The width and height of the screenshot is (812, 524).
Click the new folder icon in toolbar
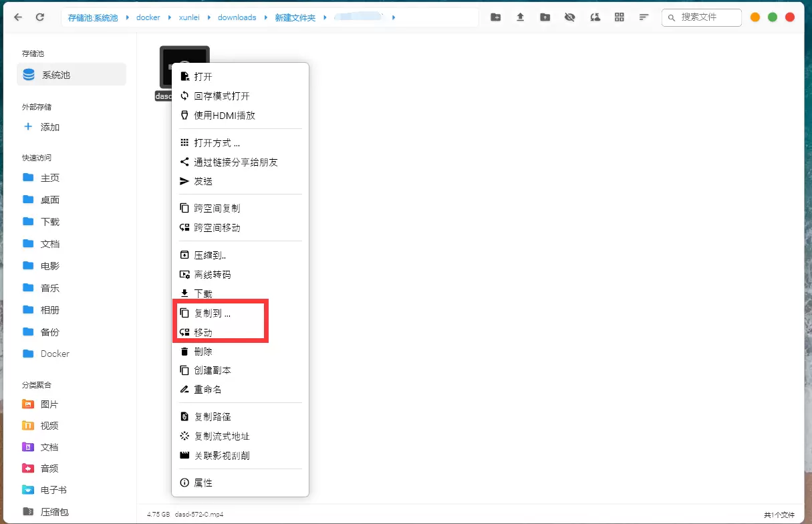point(495,17)
